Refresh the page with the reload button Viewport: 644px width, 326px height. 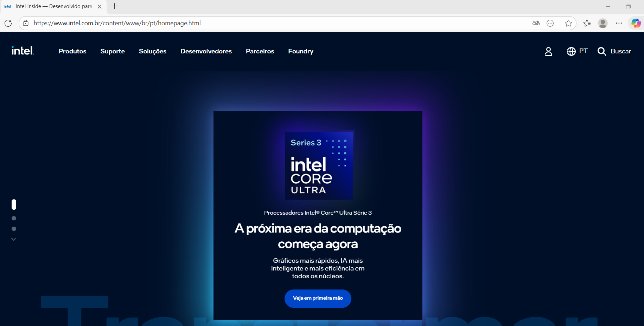pos(8,23)
